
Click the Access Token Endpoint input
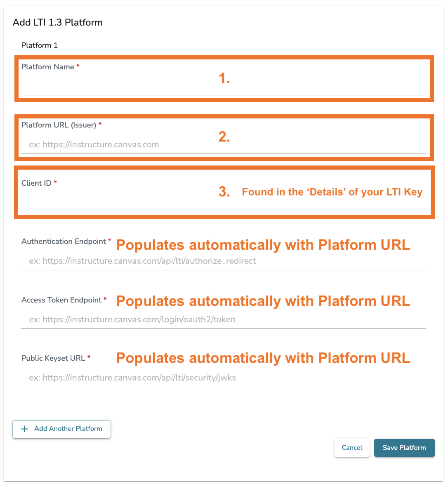coord(223,320)
